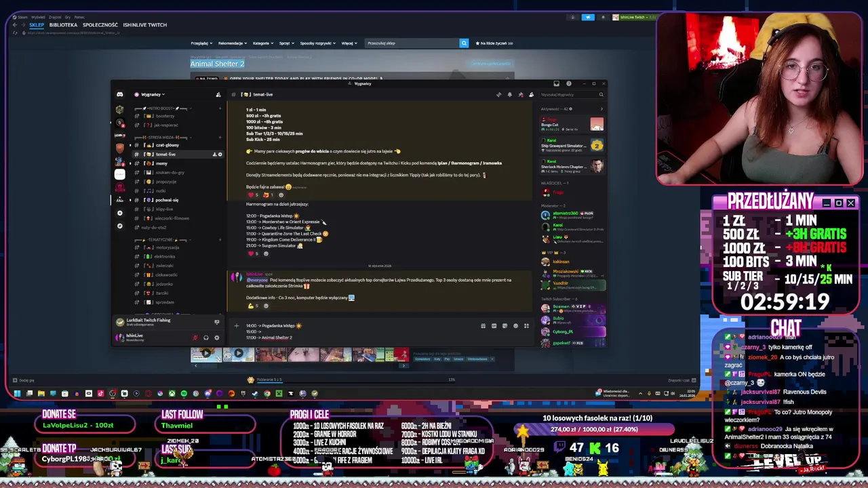868x488 pixels.
Task: Click Na liście życzeń wishlist link
Action: 494,43
